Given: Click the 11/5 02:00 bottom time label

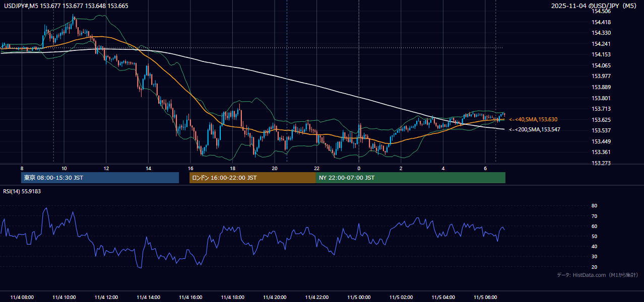Looking at the screenshot, I should [x=401, y=297].
